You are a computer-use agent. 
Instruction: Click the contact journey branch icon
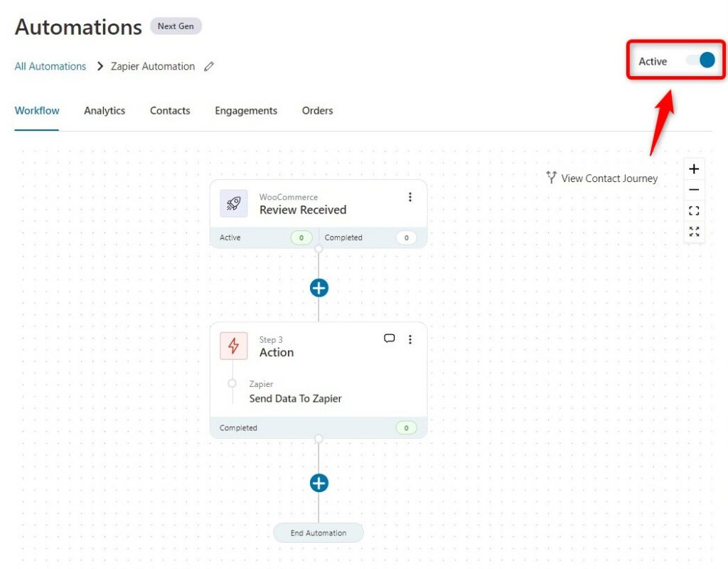pos(551,177)
